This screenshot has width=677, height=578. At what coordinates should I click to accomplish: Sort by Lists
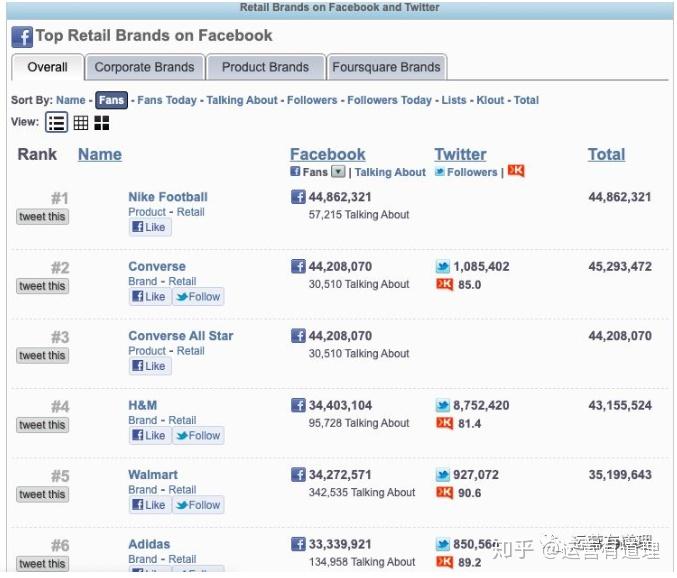(x=454, y=100)
